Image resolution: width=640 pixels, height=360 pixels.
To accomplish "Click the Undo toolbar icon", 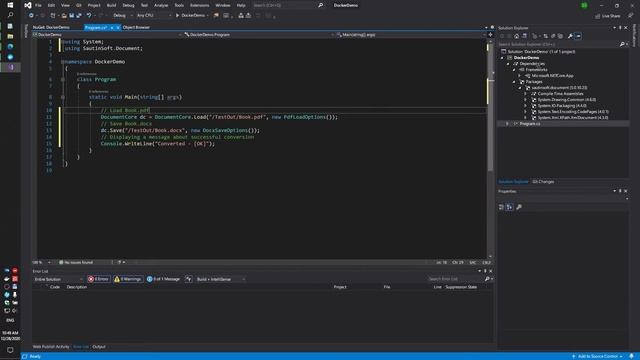I will coord(89,16).
